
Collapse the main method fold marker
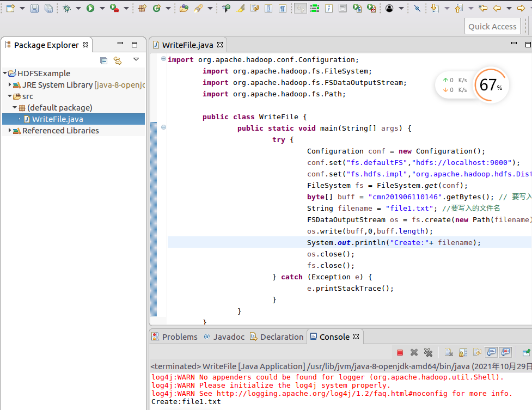163,128
